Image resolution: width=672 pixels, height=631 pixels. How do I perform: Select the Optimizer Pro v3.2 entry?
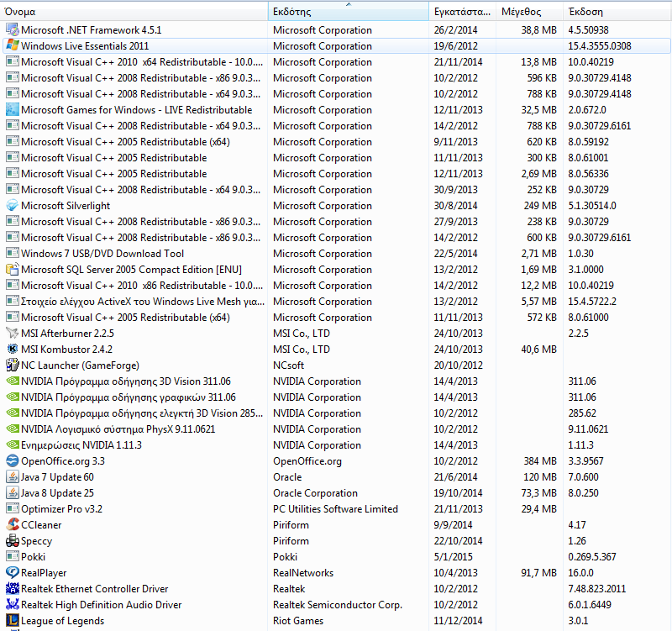pos(337,509)
